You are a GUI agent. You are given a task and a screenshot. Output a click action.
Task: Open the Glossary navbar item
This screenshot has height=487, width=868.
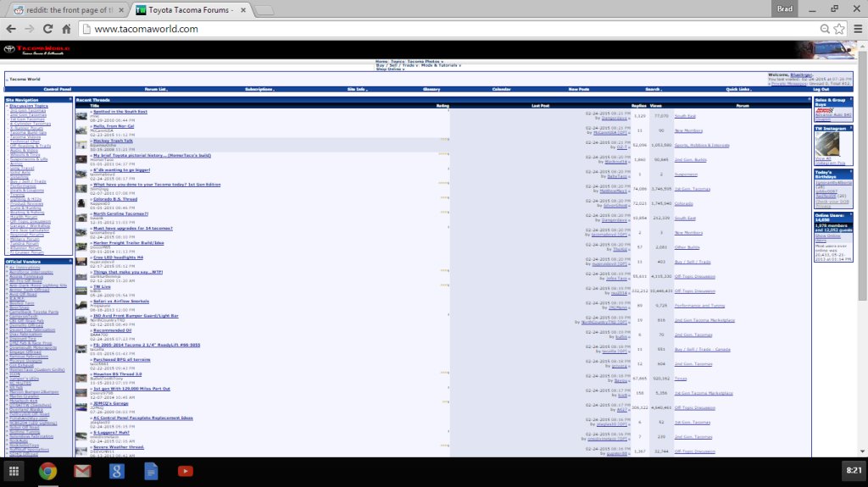[431, 89]
